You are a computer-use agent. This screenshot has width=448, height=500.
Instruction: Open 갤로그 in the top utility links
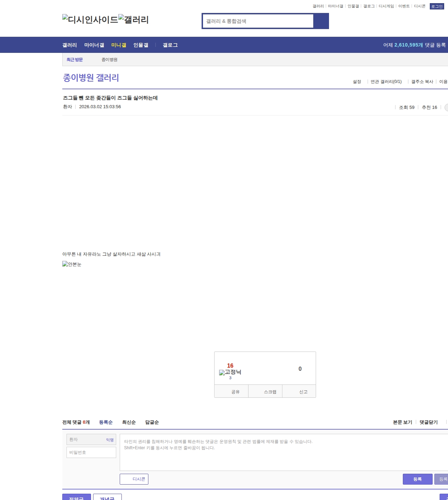[369, 6]
